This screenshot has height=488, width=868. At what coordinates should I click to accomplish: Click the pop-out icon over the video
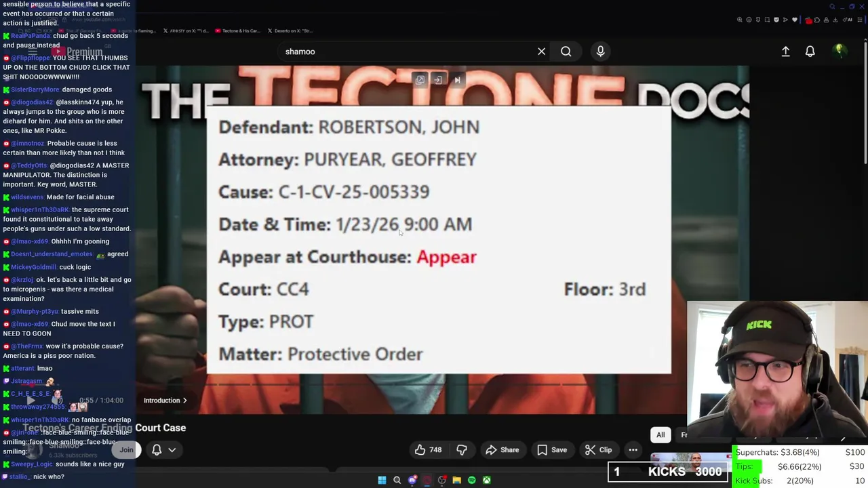tap(420, 80)
